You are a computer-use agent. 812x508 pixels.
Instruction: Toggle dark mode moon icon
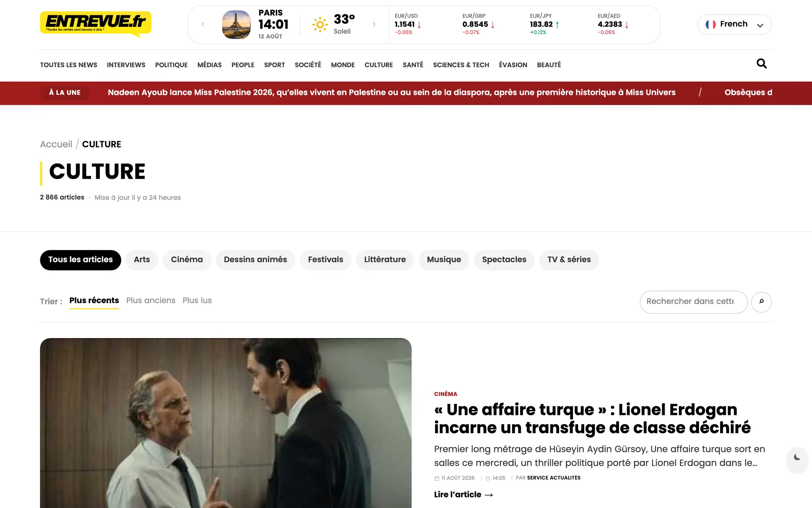point(797,457)
